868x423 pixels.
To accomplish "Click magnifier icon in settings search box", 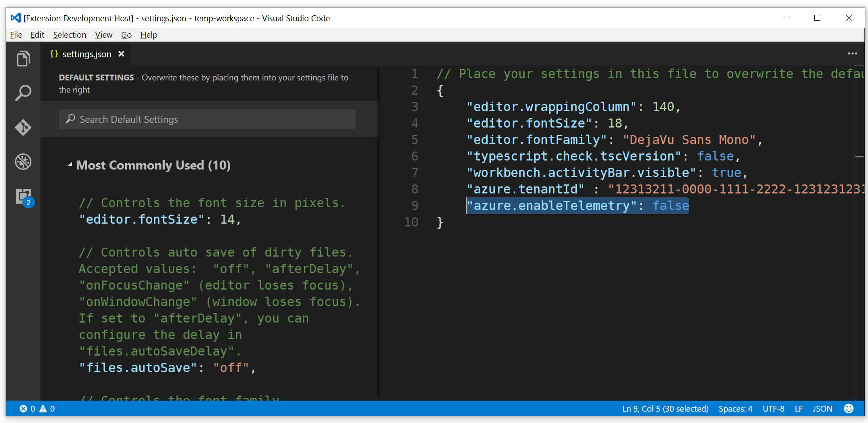I will point(70,119).
